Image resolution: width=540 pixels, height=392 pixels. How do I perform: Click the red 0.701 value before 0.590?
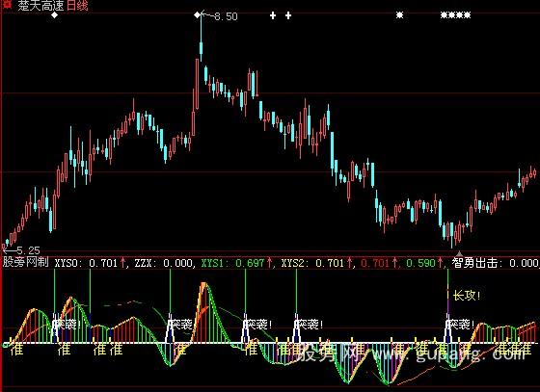tap(375, 263)
